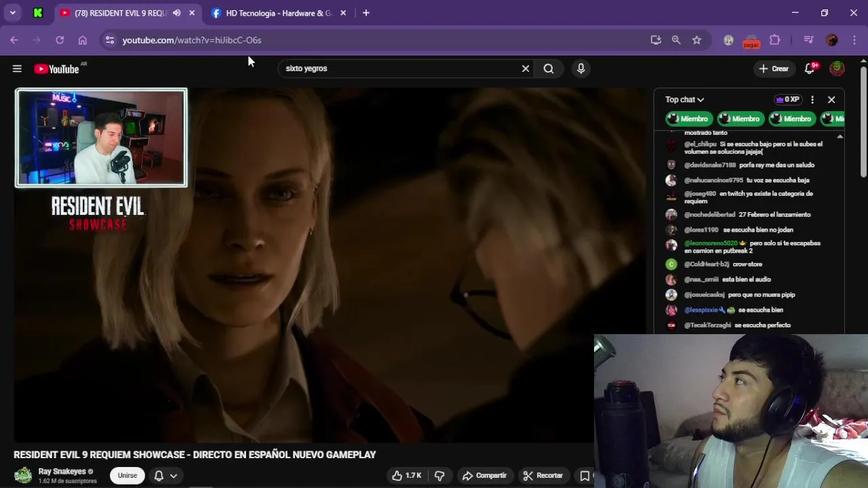The height and width of the screenshot is (488, 868).
Task: Open YouTube notifications bell
Action: point(810,68)
